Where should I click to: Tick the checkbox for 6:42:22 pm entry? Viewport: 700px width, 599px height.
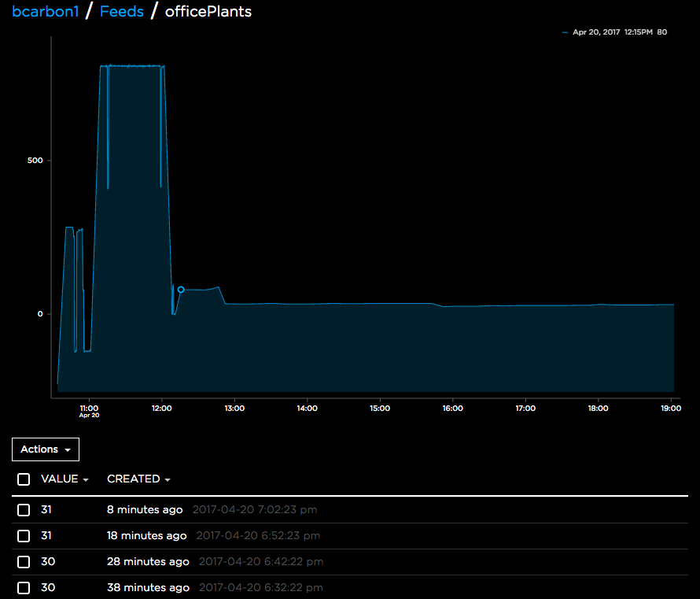tap(24, 562)
